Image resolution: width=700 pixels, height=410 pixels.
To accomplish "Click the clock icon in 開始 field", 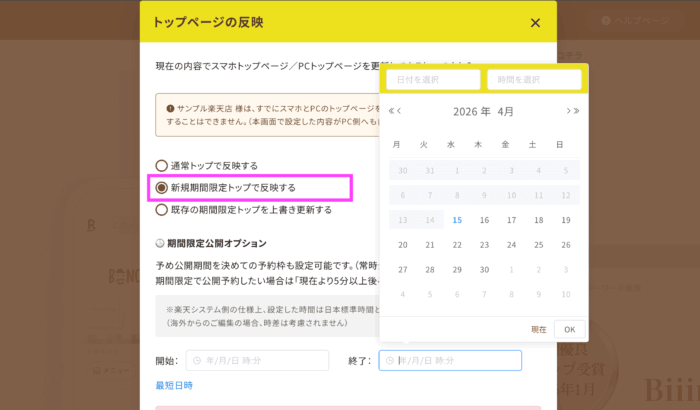I will (196, 361).
